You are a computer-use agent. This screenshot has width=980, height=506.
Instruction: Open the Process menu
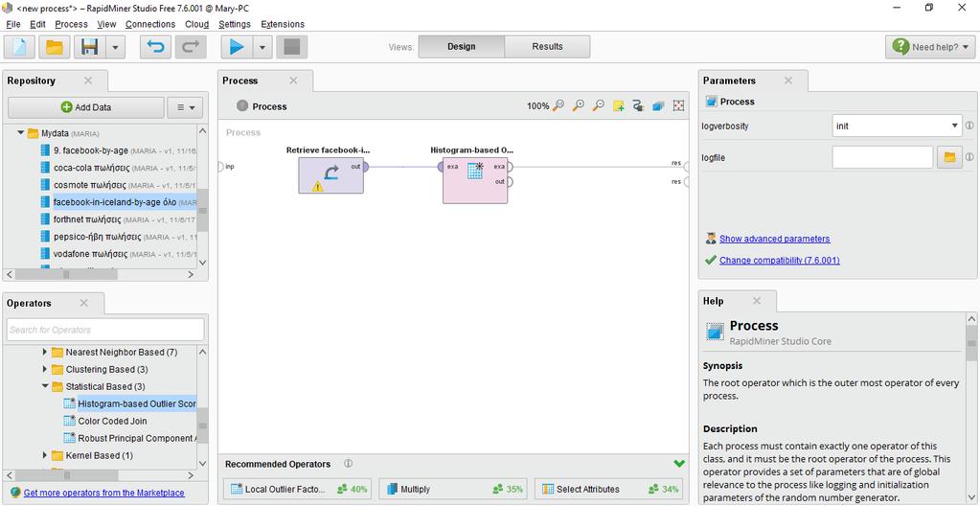click(71, 24)
